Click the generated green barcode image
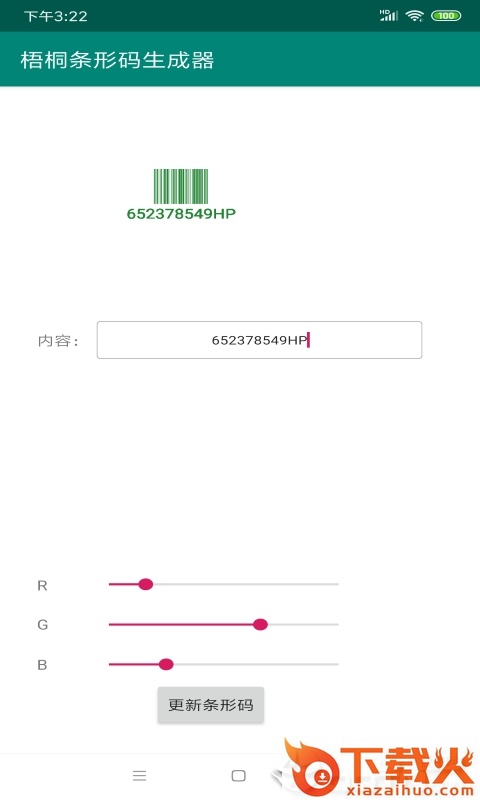The height and width of the screenshot is (800, 480). (181, 186)
